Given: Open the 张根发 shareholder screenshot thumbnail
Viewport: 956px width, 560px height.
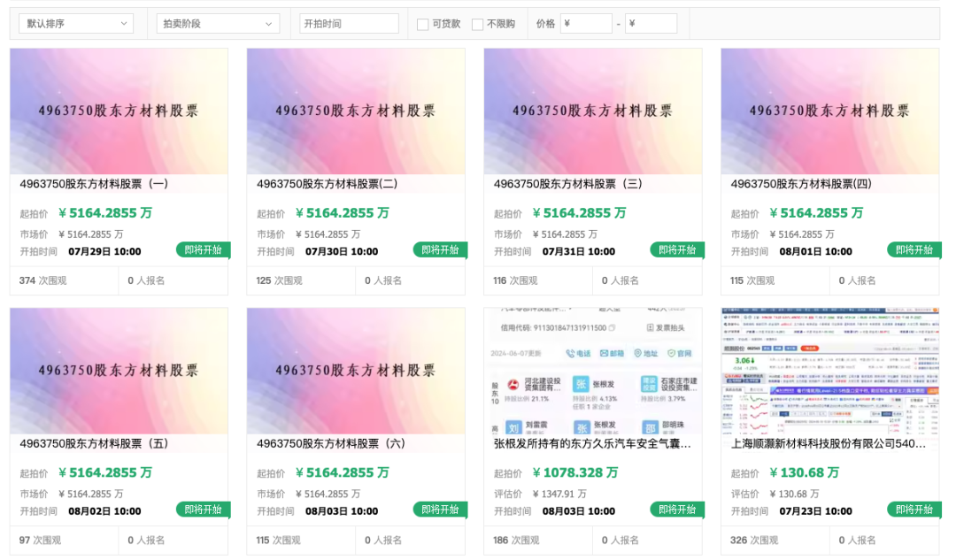Looking at the screenshot, I should click(592, 370).
